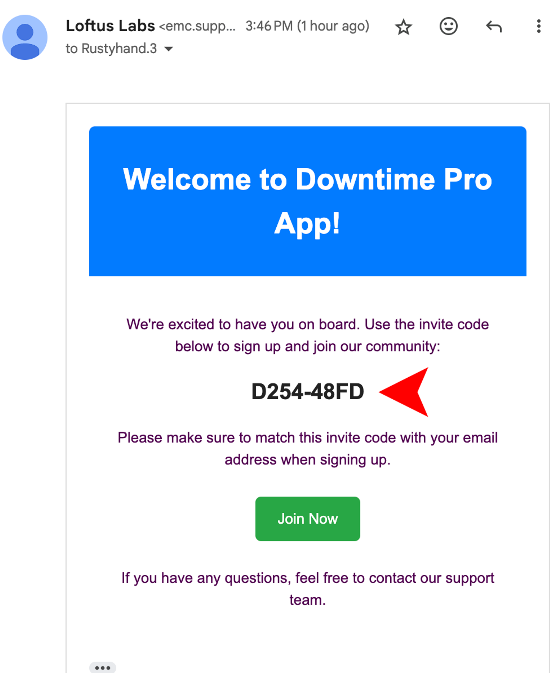Show trimmed content via the ellipsis button
Image resolution: width=550 pixels, height=673 pixels.
point(102,667)
